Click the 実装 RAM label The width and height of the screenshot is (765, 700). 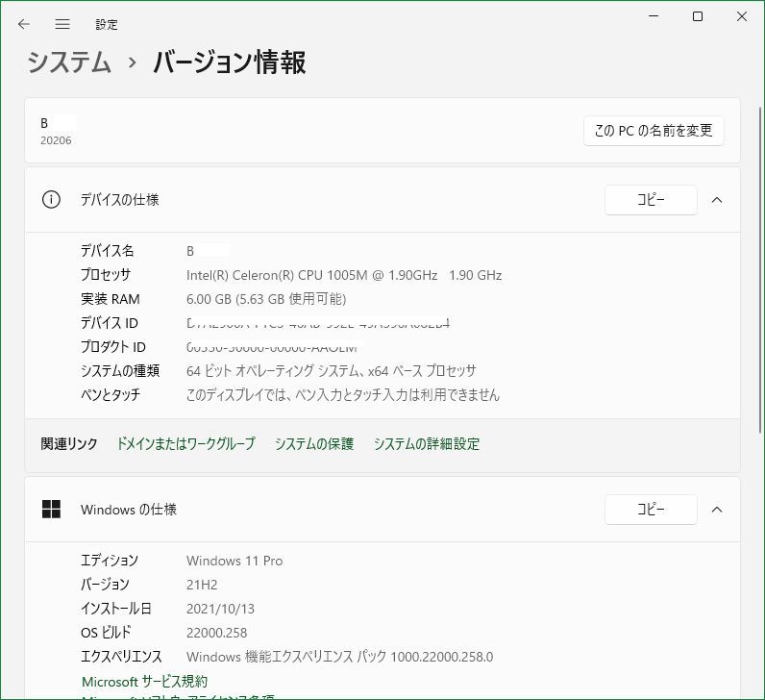pyautogui.click(x=111, y=299)
